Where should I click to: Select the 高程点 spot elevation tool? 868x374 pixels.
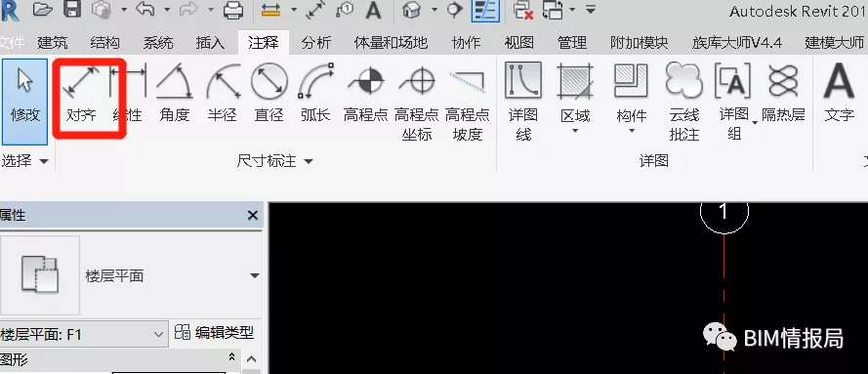[x=366, y=94]
